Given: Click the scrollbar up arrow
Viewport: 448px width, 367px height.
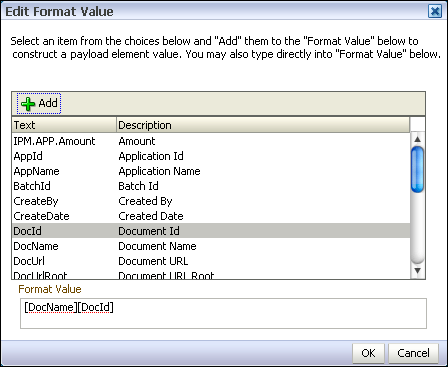Looking at the screenshot, I should [x=417, y=139].
